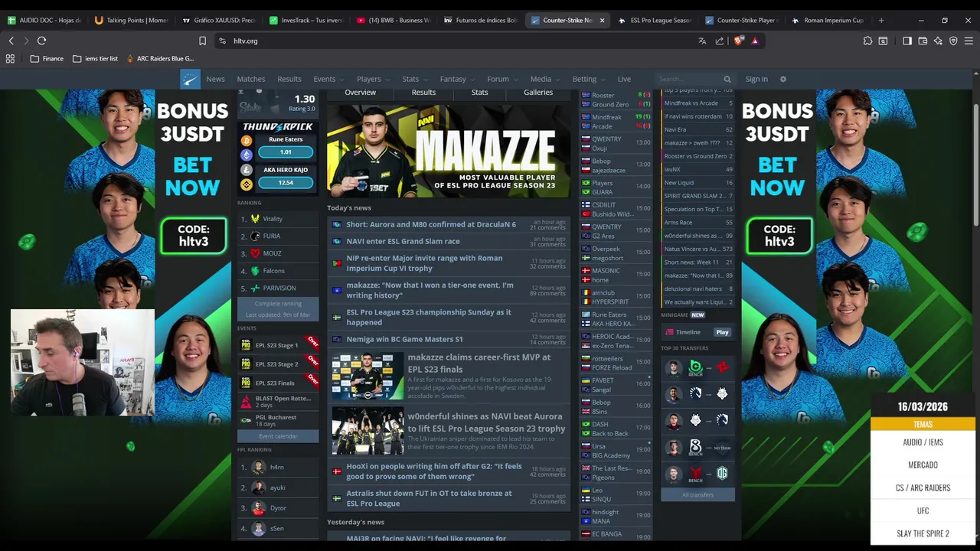The image size is (980, 551).
Task: Click the translate page icon in address bar
Action: click(702, 41)
